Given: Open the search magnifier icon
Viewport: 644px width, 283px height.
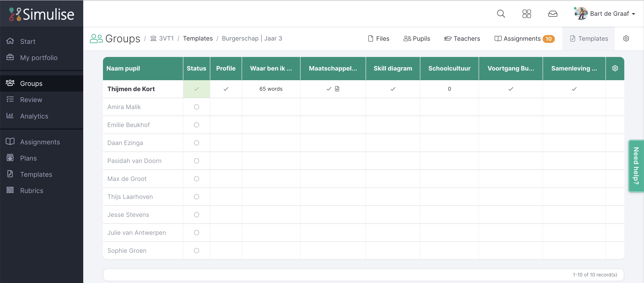Looking at the screenshot, I should [501, 14].
